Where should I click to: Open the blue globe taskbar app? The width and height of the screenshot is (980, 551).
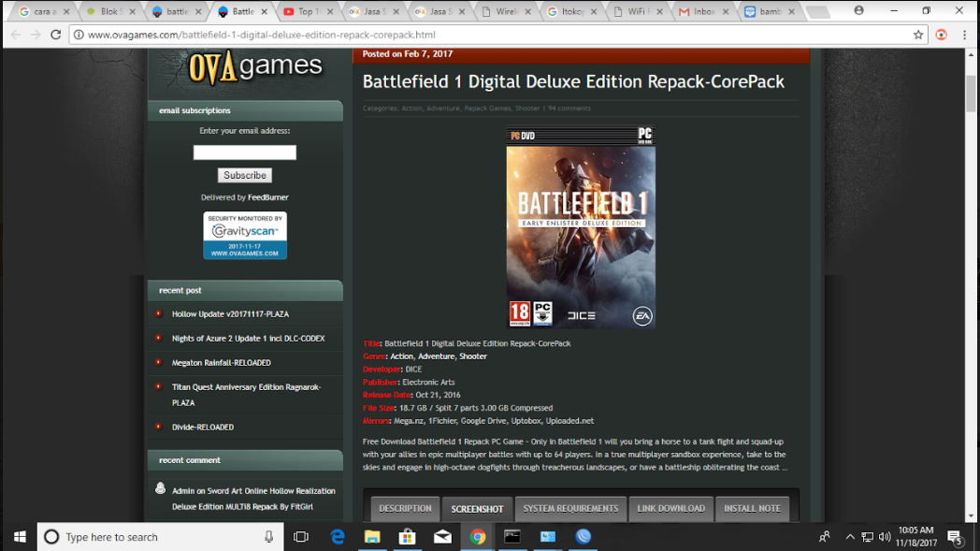click(x=584, y=537)
